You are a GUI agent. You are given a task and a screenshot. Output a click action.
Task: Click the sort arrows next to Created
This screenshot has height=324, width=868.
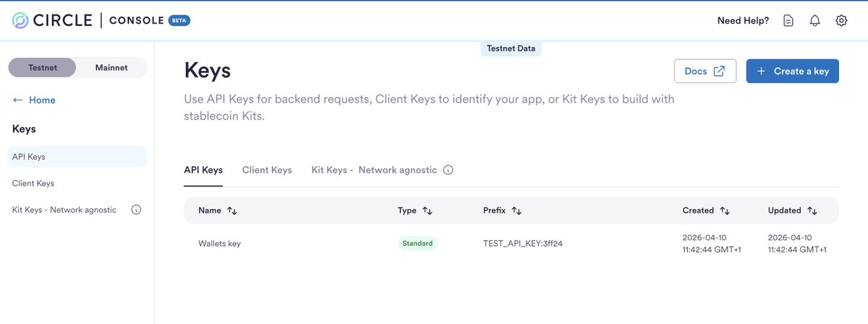(x=725, y=210)
